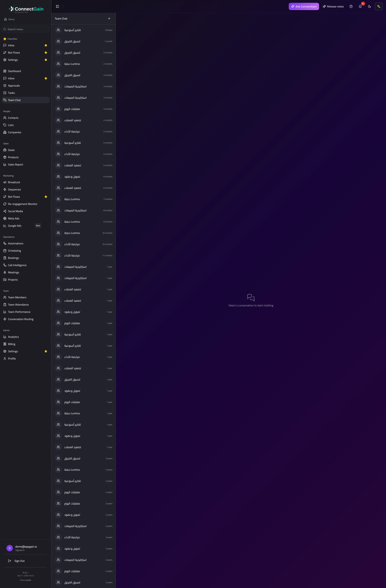
Task: Open the chat dated 1 month
Action: 83,41
